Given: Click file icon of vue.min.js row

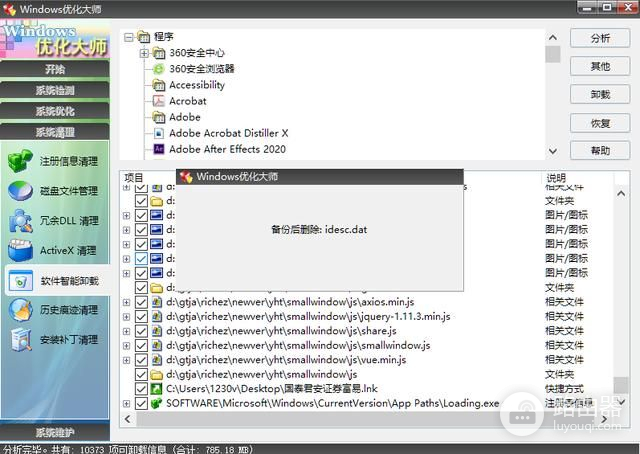Looking at the screenshot, I should coord(157,360).
